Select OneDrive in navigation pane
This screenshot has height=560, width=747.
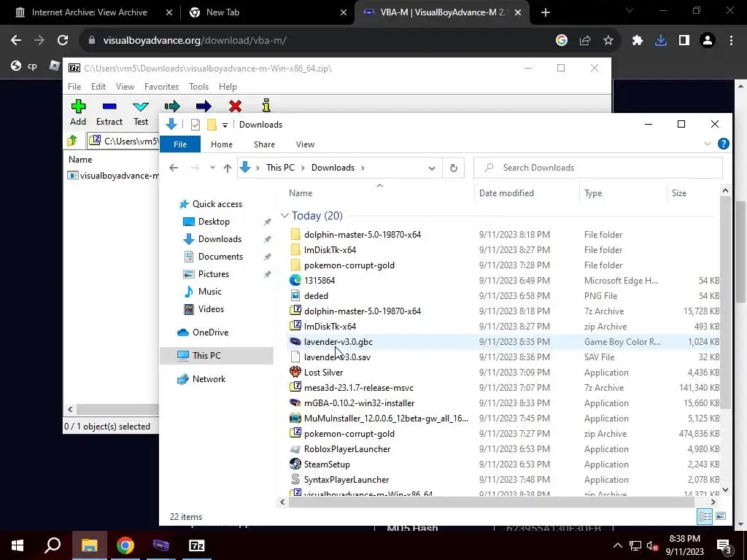210,332
